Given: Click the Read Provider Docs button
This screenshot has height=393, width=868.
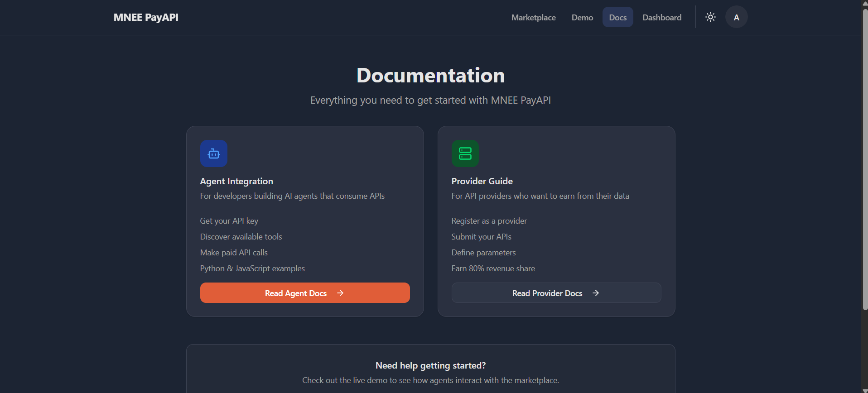Looking at the screenshot, I should [x=556, y=293].
